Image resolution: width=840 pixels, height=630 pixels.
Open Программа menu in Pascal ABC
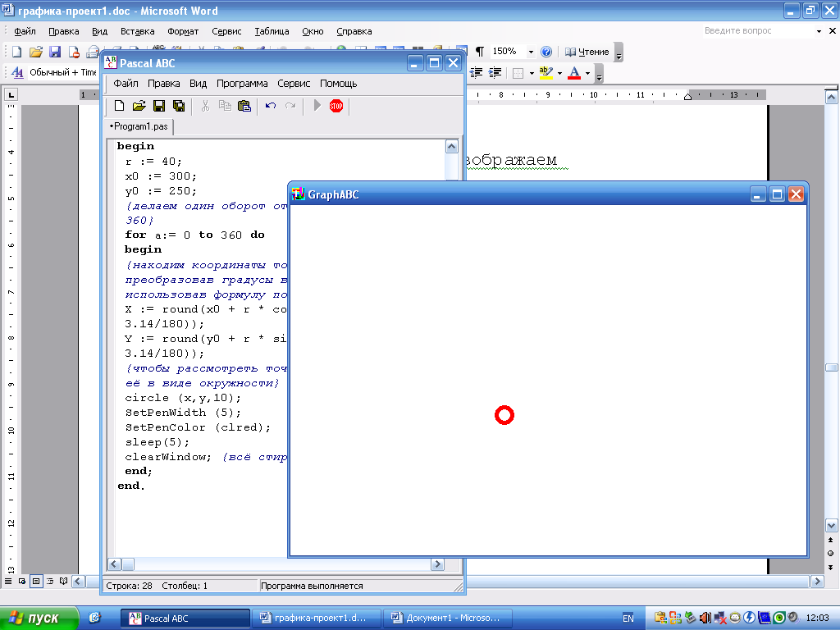242,84
